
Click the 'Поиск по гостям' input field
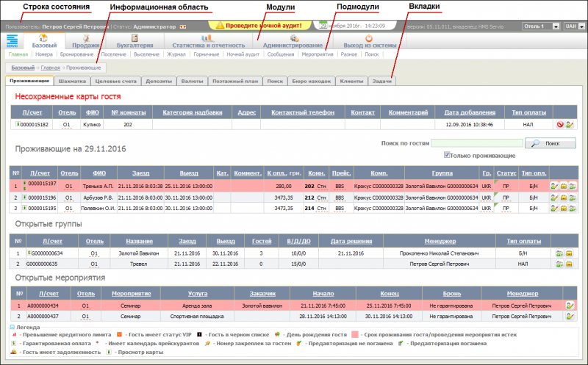pos(477,143)
